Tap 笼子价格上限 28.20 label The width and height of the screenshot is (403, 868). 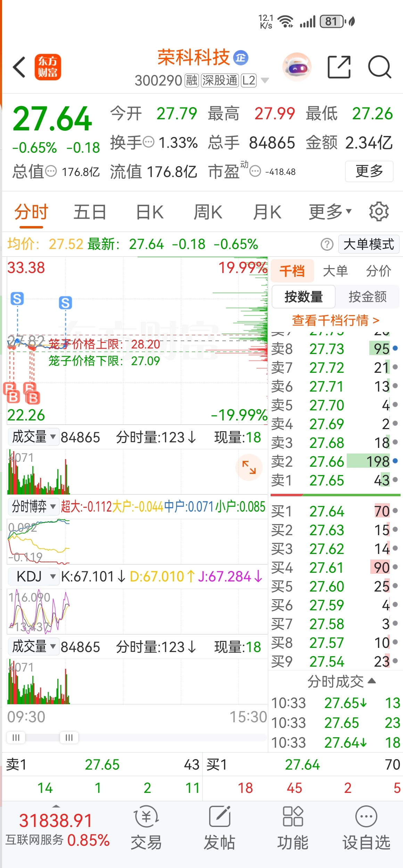pyautogui.click(x=104, y=344)
